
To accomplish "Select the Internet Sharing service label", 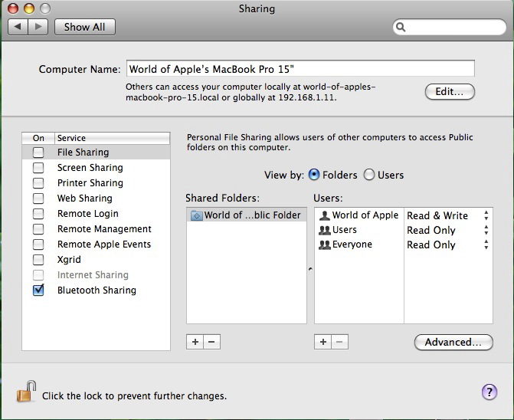I will (93, 274).
